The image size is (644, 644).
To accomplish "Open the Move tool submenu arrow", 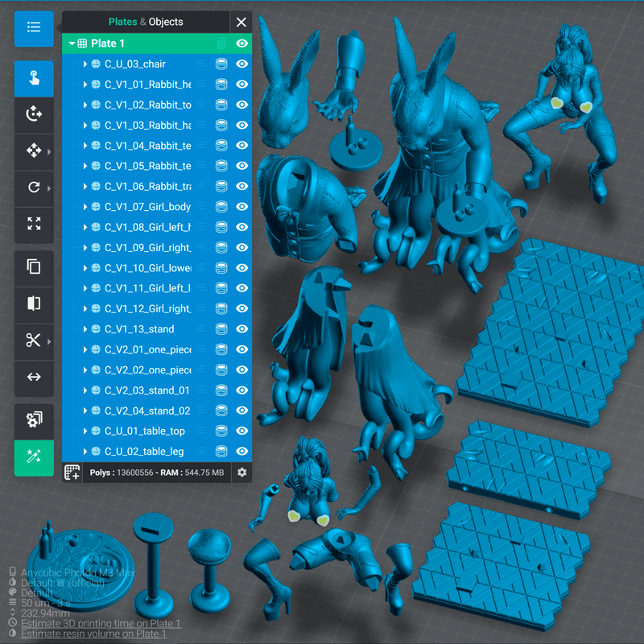I will pos(49,152).
